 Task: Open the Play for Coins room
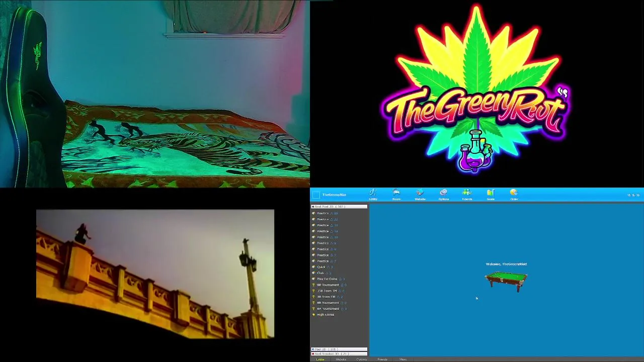329,279
